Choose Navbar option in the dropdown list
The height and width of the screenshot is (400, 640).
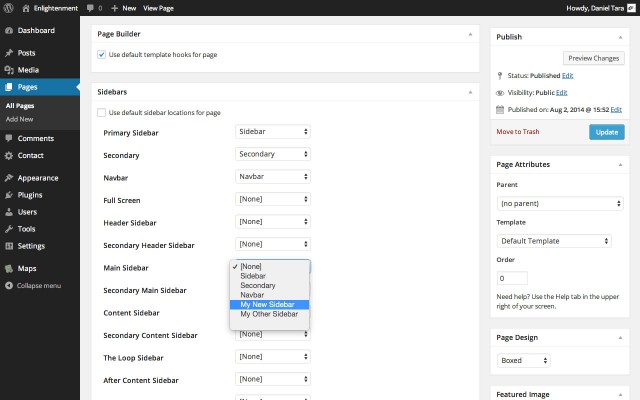pos(252,295)
